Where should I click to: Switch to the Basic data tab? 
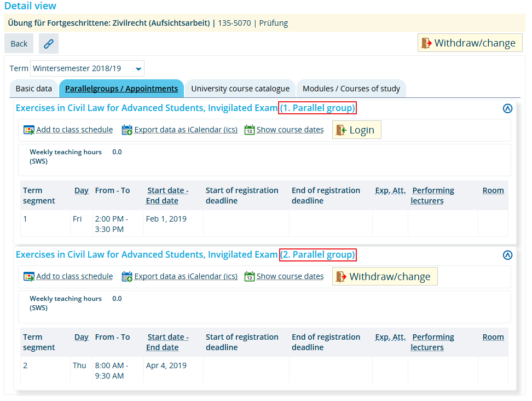(33, 89)
